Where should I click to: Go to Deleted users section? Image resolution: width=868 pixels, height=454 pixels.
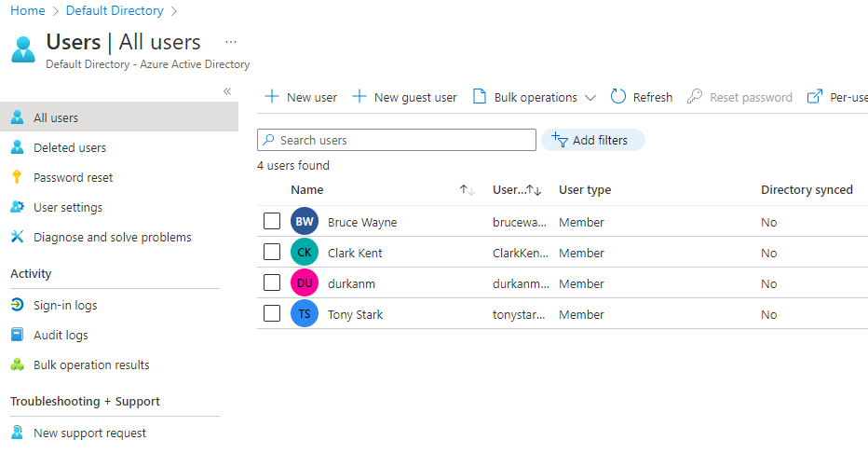click(70, 147)
